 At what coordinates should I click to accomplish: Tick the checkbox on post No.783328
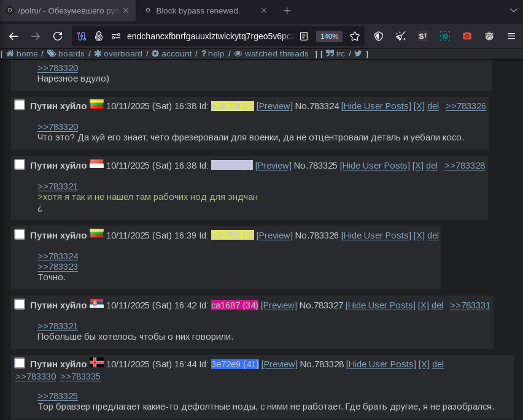tap(20, 364)
